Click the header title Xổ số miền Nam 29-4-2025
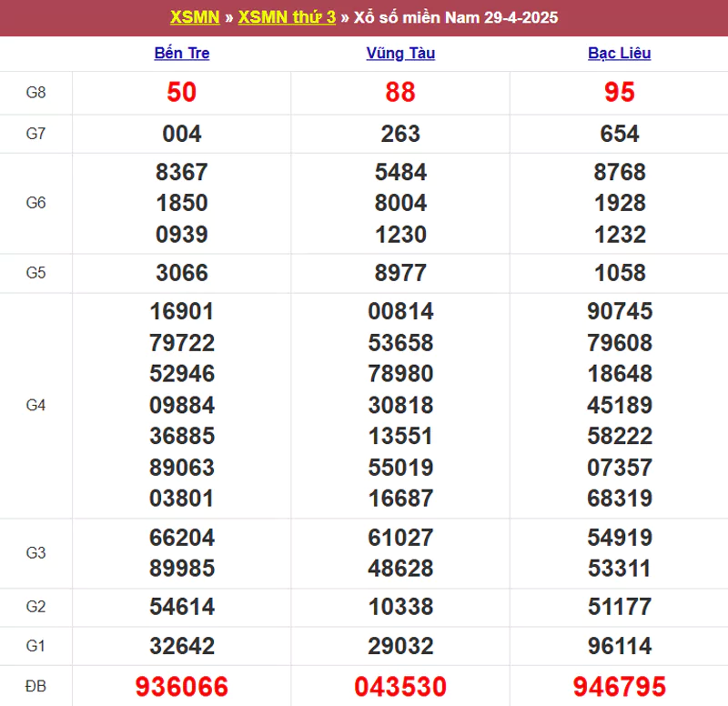This screenshot has height=706, width=728. pos(456,17)
